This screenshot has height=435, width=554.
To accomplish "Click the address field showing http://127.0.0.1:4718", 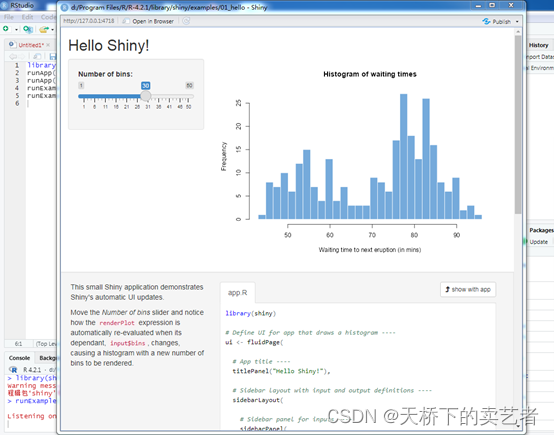I will tap(89, 21).
